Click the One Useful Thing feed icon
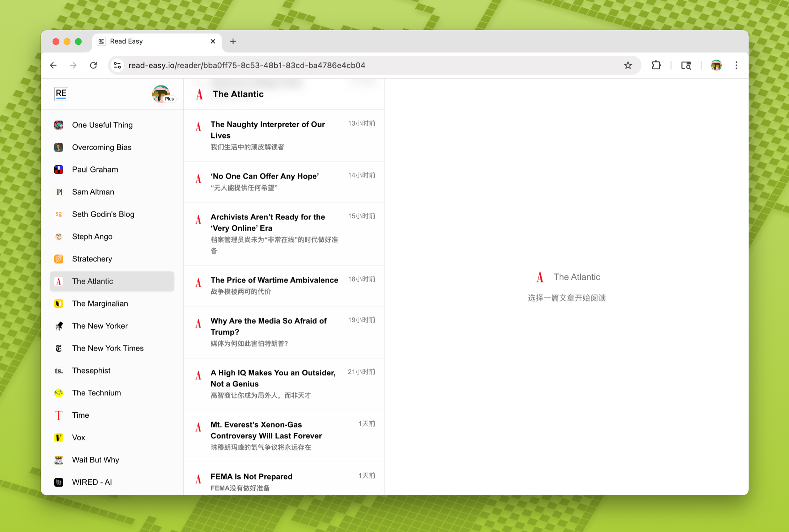789x532 pixels. click(59, 125)
